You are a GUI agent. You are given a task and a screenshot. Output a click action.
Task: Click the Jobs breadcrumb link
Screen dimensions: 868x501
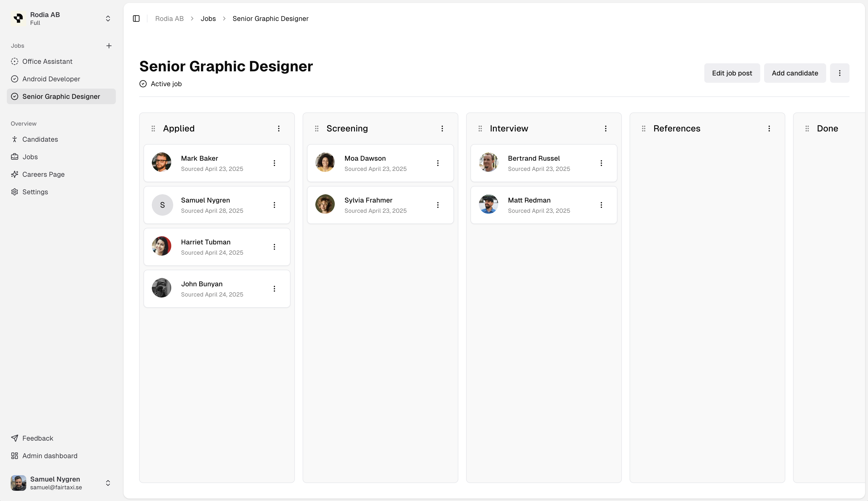point(208,19)
